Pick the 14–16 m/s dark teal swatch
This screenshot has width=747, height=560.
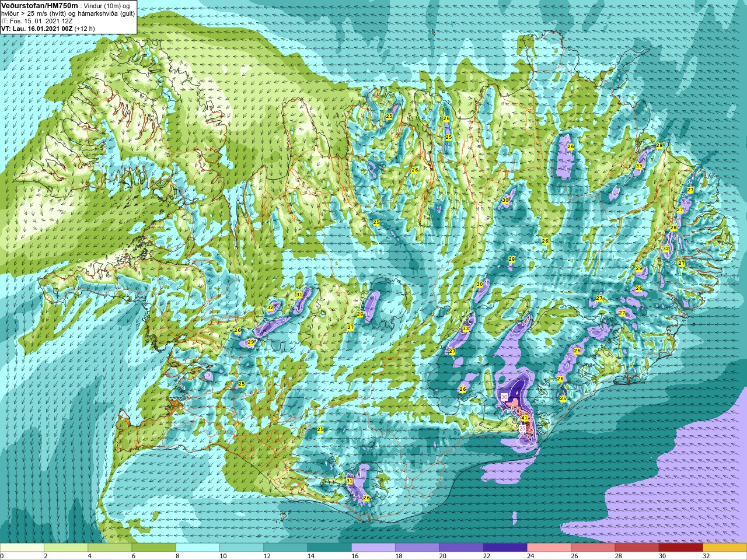coord(329,548)
